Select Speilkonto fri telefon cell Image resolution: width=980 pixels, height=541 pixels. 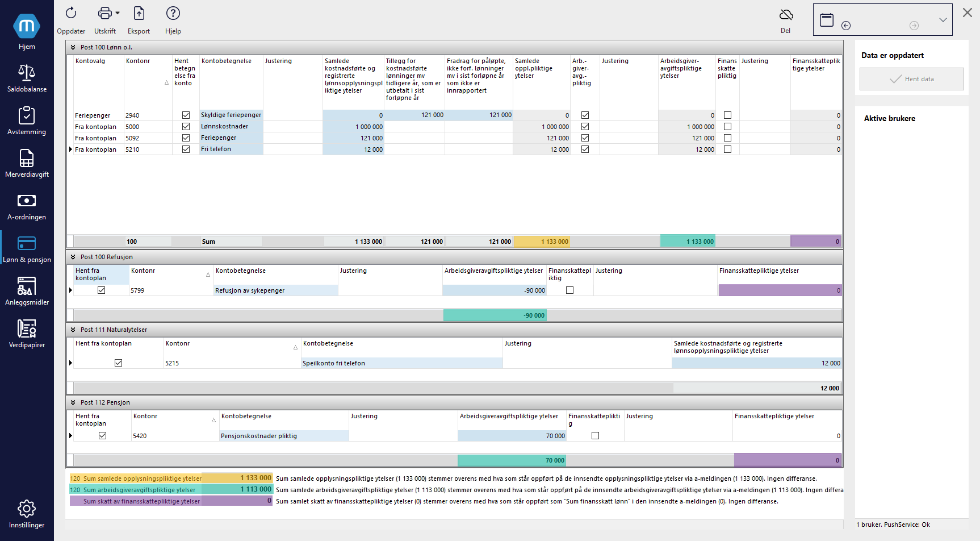pos(401,363)
